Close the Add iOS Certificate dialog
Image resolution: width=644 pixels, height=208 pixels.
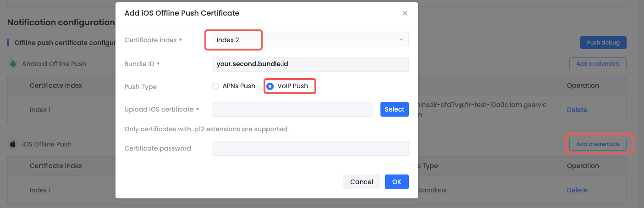(x=405, y=13)
